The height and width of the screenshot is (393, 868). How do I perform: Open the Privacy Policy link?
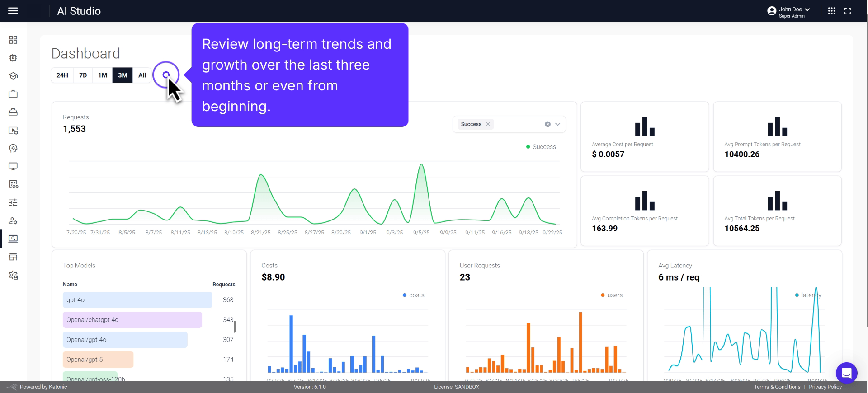(x=825, y=387)
